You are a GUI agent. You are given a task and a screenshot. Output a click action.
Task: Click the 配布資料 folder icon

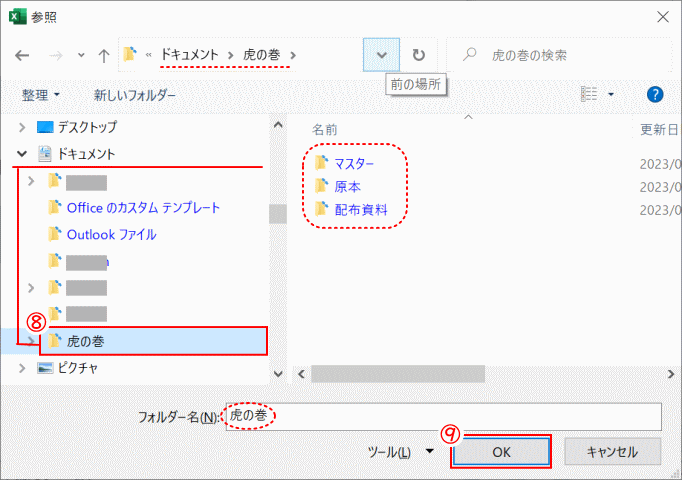coord(321,209)
